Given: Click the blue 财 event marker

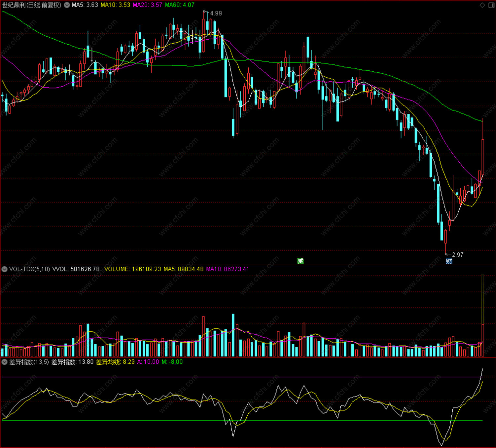Looking at the screenshot, I should (449, 261).
